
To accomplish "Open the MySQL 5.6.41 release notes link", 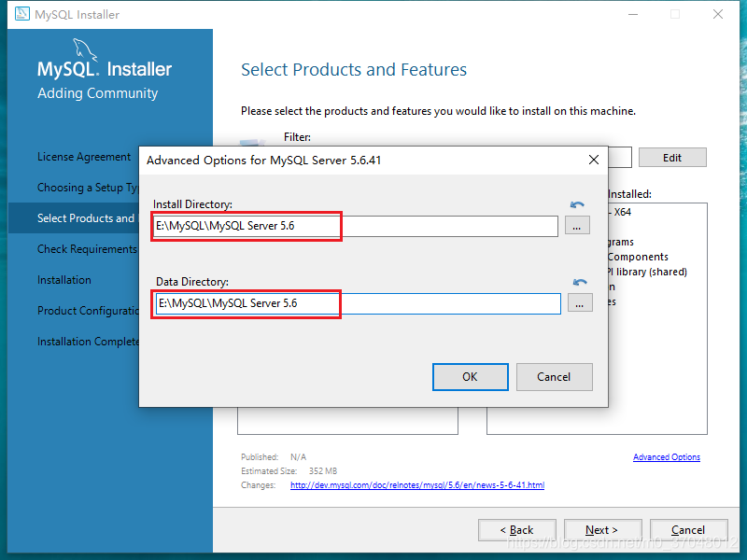I will click(417, 485).
